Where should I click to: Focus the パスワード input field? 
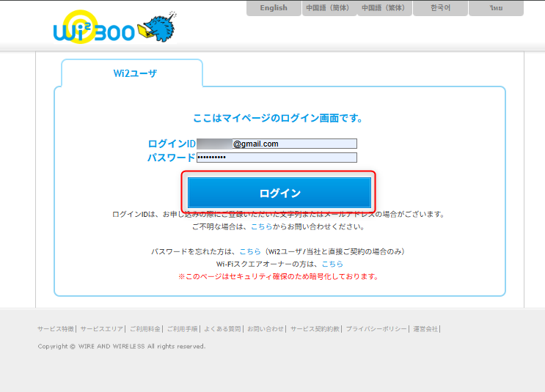click(x=277, y=158)
